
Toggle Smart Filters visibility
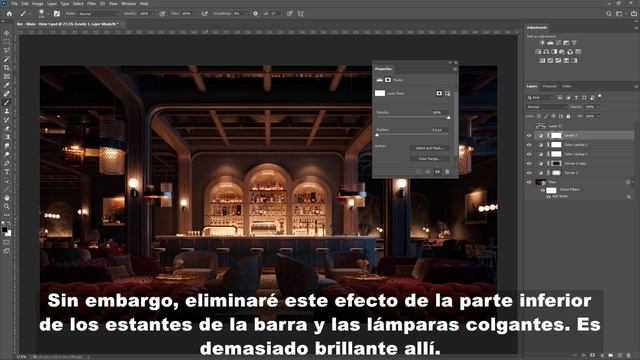point(542,190)
